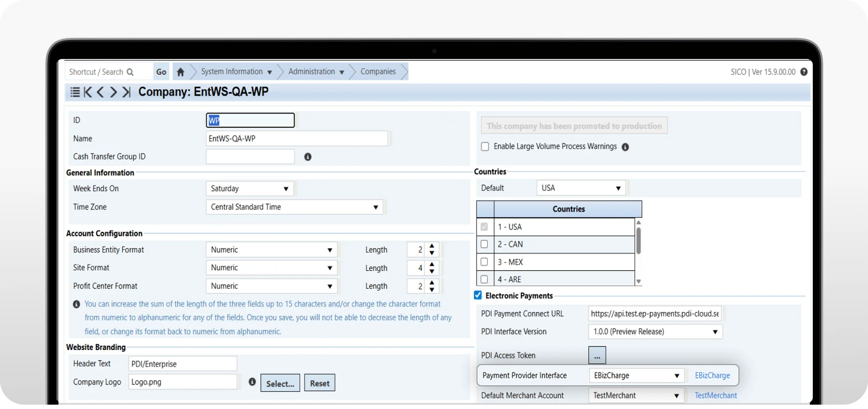Click the Header Text input field
The width and height of the screenshot is (868, 409).
(183, 364)
